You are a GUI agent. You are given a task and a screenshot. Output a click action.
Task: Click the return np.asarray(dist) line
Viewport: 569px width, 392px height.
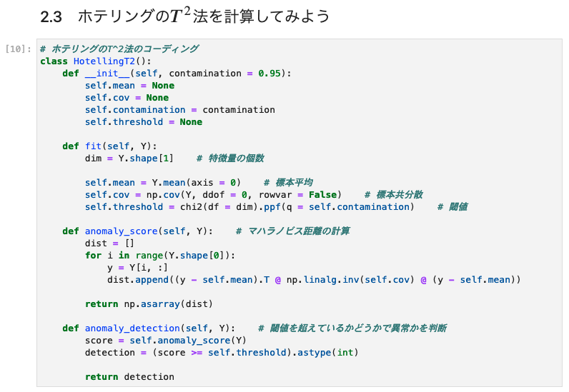click(x=149, y=304)
